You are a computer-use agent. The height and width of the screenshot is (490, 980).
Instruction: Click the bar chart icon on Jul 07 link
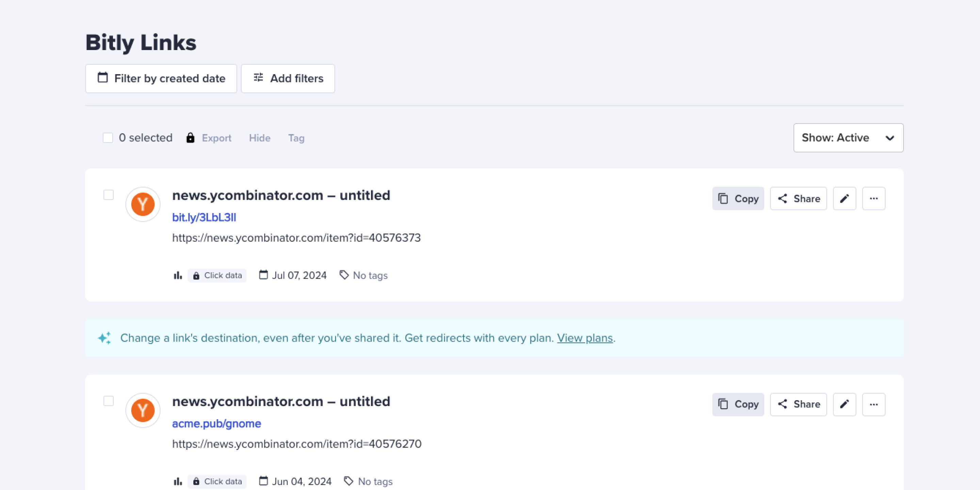pos(178,275)
